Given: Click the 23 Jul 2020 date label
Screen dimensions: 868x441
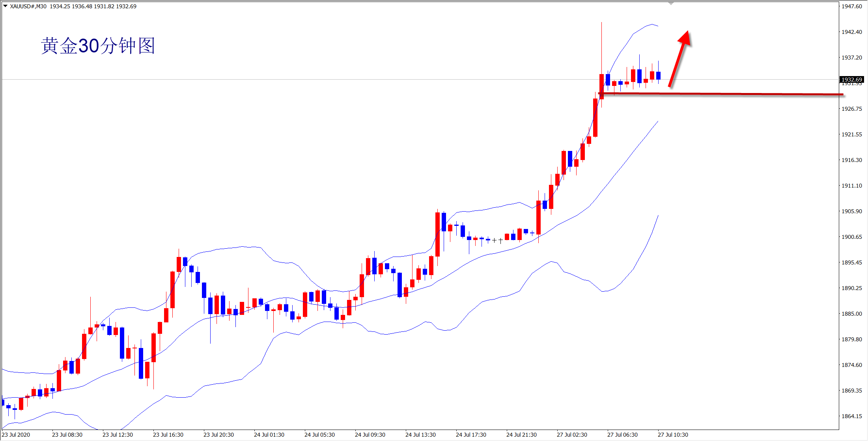Looking at the screenshot, I should (16, 435).
